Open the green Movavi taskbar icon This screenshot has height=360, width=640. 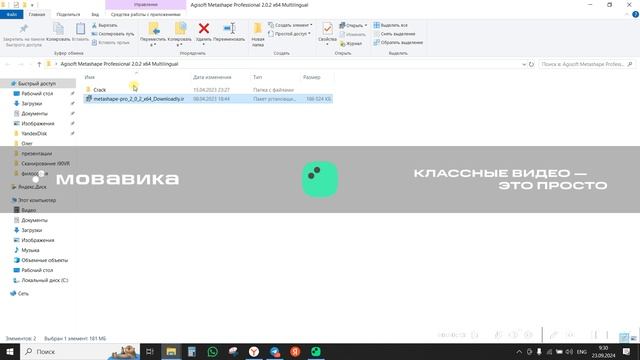tap(316, 351)
